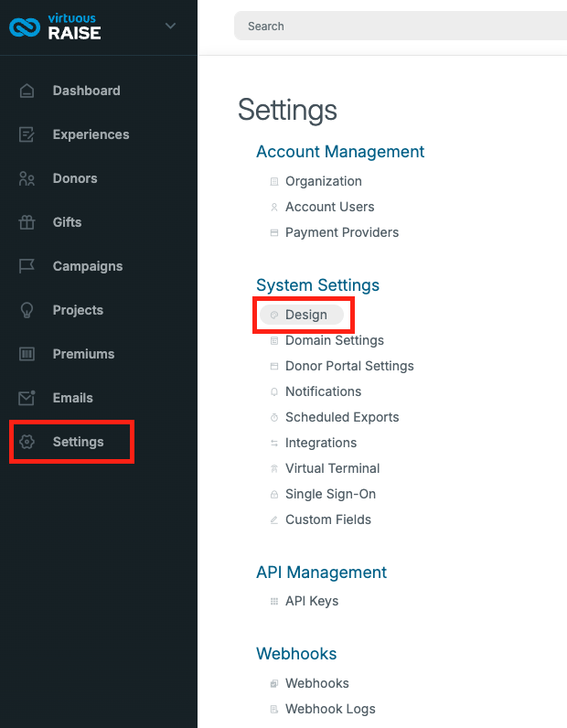Open Custom Fields link

pyautogui.click(x=328, y=519)
